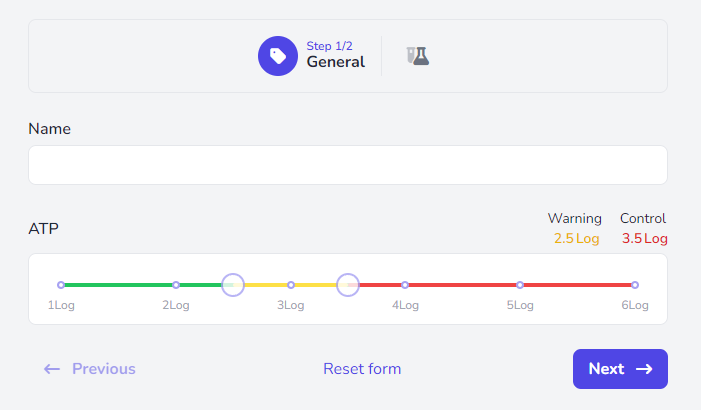The width and height of the screenshot is (701, 410).
Task: Click the 1Log marker on ATP slider
Action: pos(61,285)
